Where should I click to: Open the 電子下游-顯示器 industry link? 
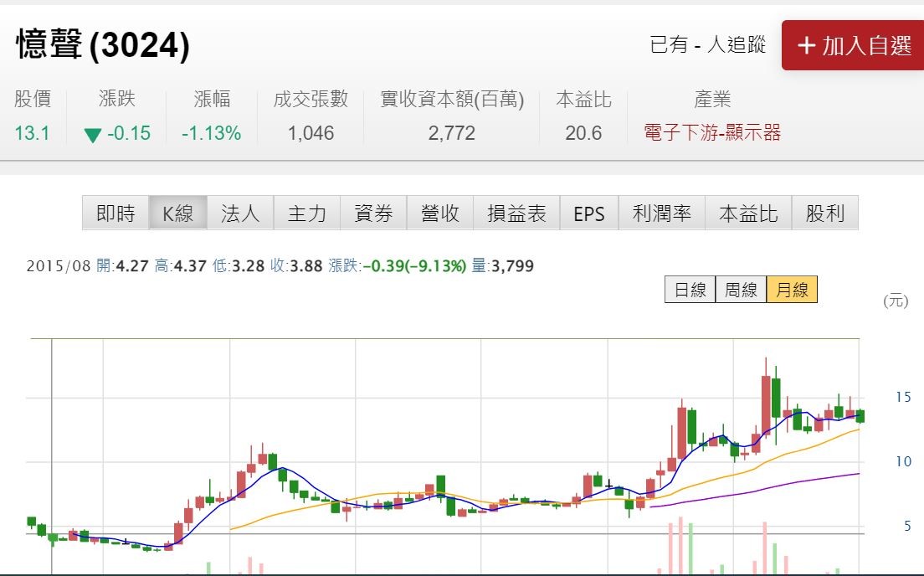click(712, 132)
